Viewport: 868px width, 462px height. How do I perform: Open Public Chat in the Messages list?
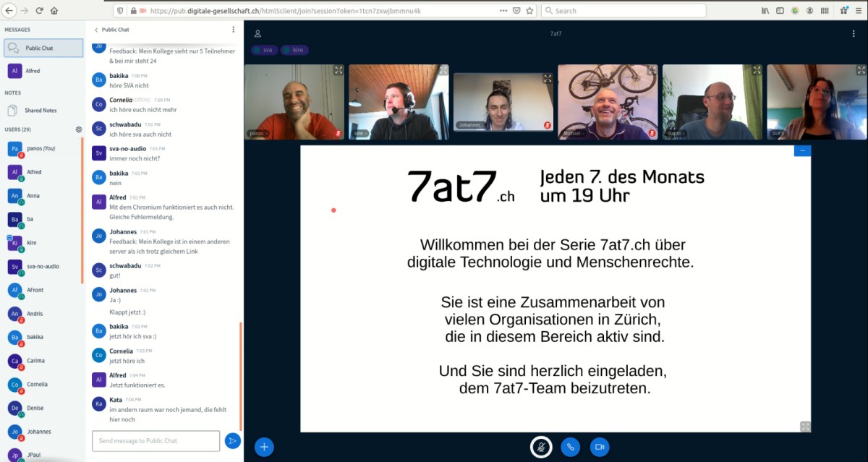[43, 48]
